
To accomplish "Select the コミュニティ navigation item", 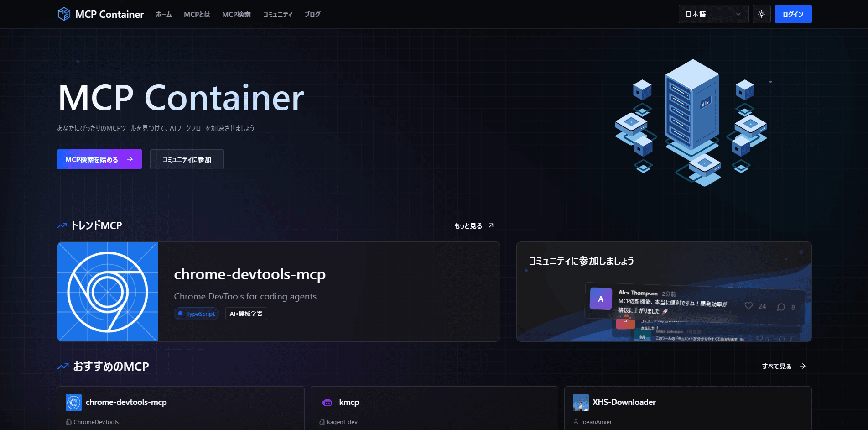I will coord(277,15).
